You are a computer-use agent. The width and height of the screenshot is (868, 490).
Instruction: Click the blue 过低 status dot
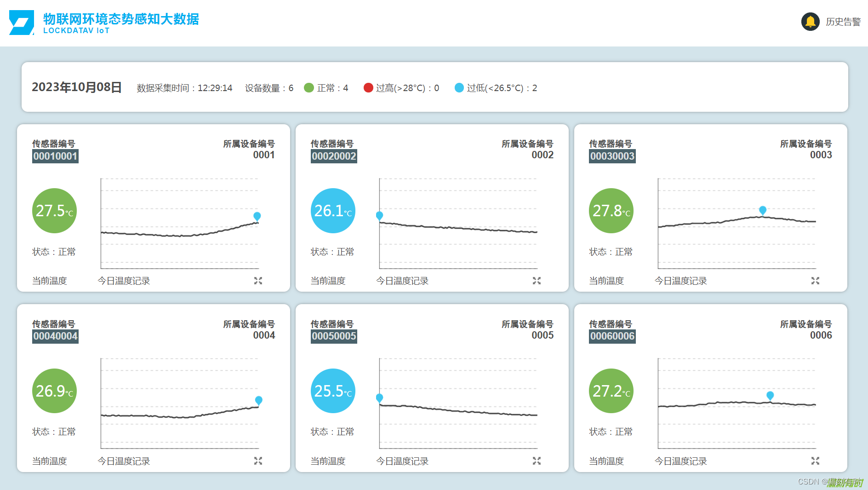459,87
